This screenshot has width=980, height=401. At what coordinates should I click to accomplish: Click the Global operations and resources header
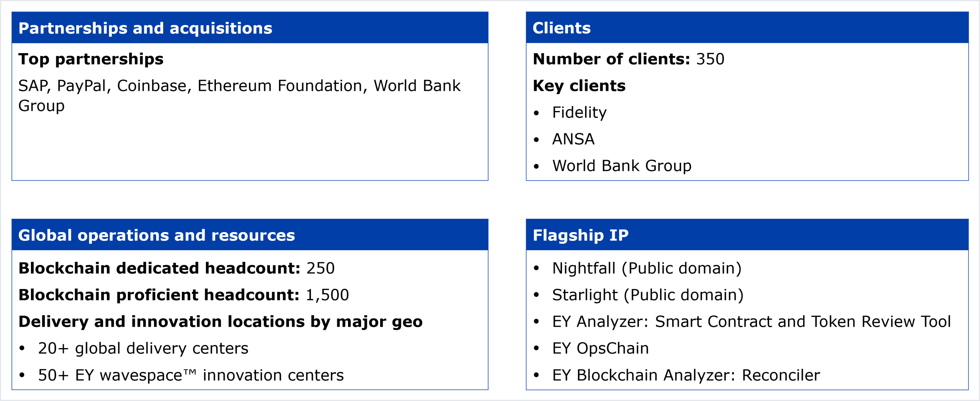(157, 235)
